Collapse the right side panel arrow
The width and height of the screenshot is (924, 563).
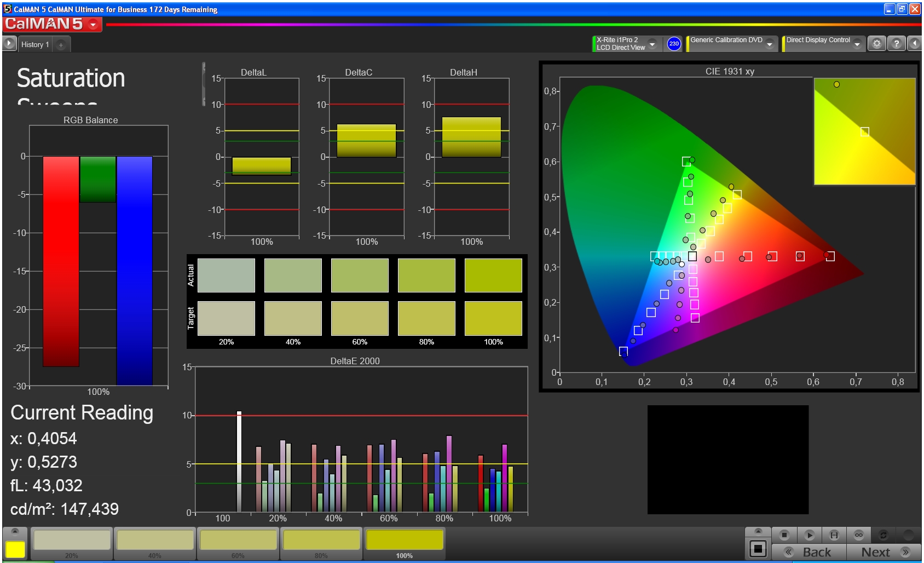pyautogui.click(x=915, y=44)
